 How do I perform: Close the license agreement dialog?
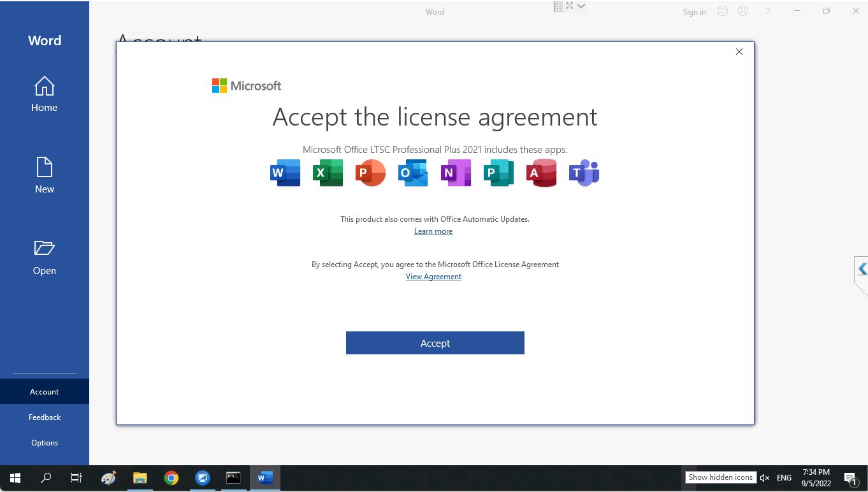pos(739,52)
